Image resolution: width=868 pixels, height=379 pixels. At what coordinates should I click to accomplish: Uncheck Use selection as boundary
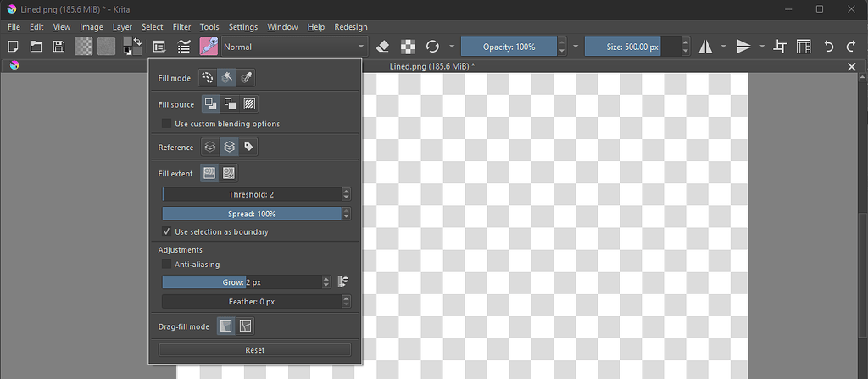[167, 231]
